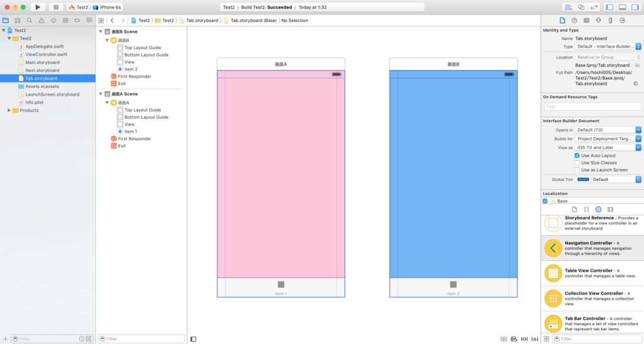Open the Opens in dropdown

click(x=608, y=130)
